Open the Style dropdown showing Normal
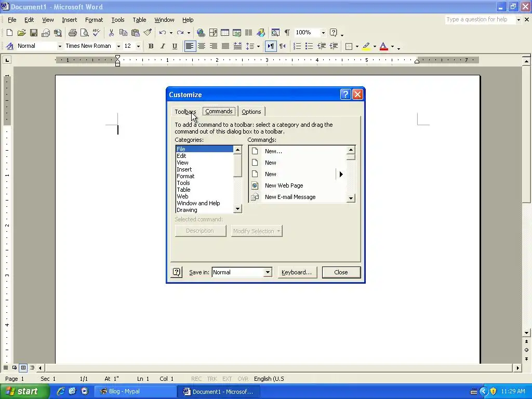 pos(60,46)
